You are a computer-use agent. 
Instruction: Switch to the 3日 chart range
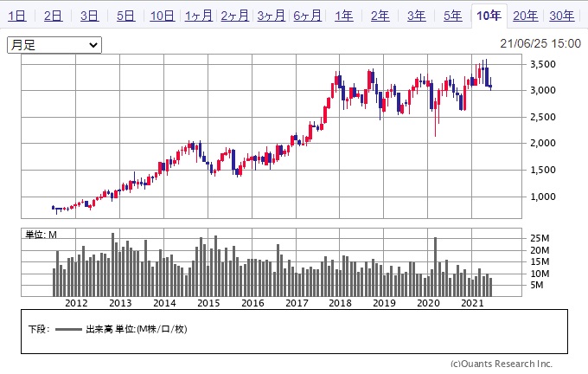(90, 16)
